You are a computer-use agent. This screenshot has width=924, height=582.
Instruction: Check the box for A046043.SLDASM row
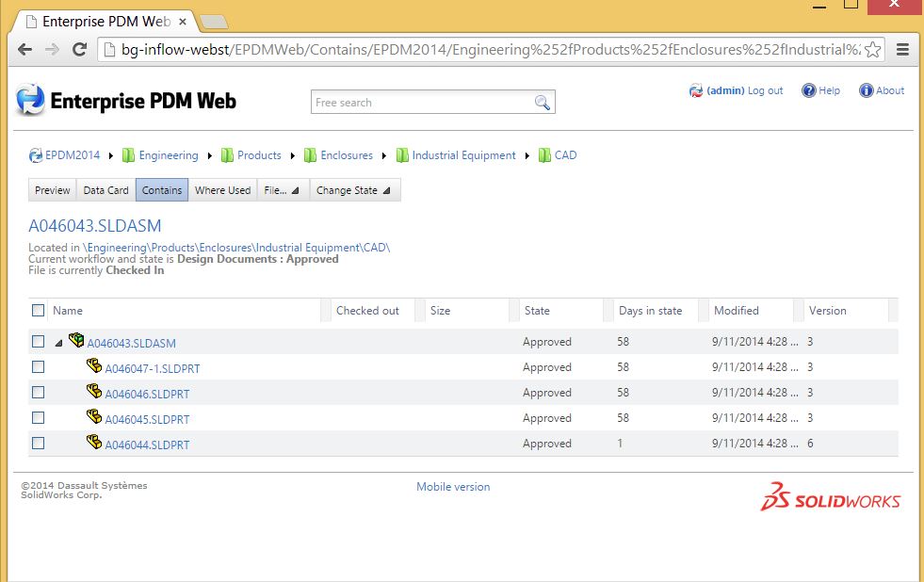(39, 342)
